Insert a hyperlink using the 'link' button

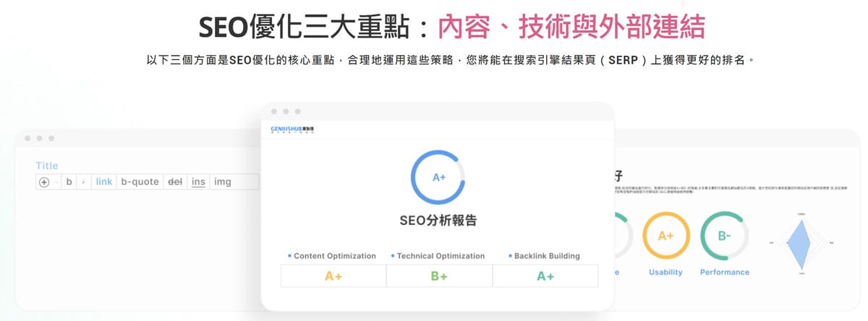pyautogui.click(x=104, y=182)
